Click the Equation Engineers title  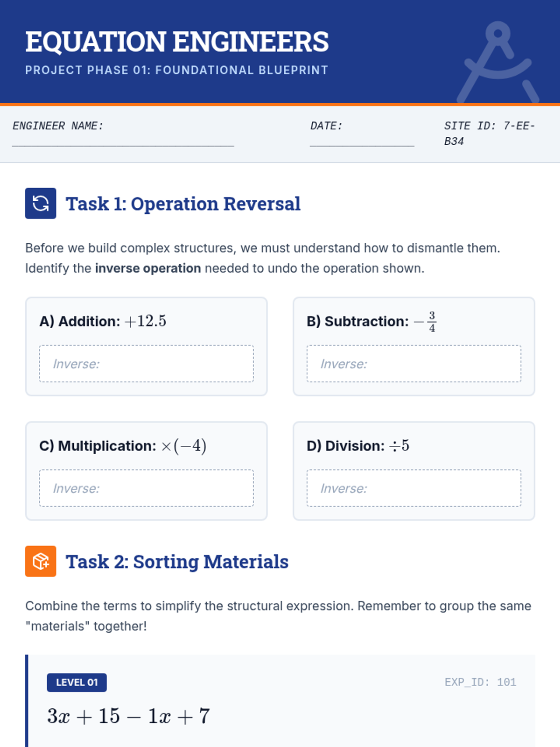(177, 42)
